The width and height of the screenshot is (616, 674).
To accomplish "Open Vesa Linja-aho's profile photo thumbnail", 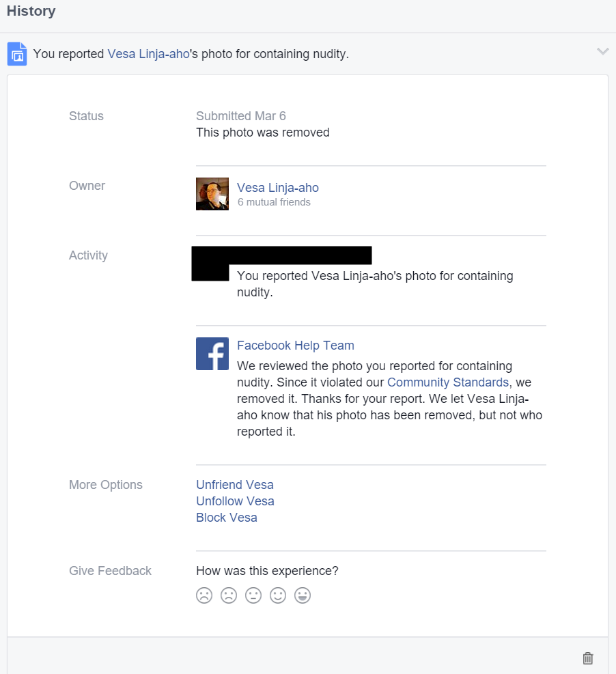I will tap(212, 194).
